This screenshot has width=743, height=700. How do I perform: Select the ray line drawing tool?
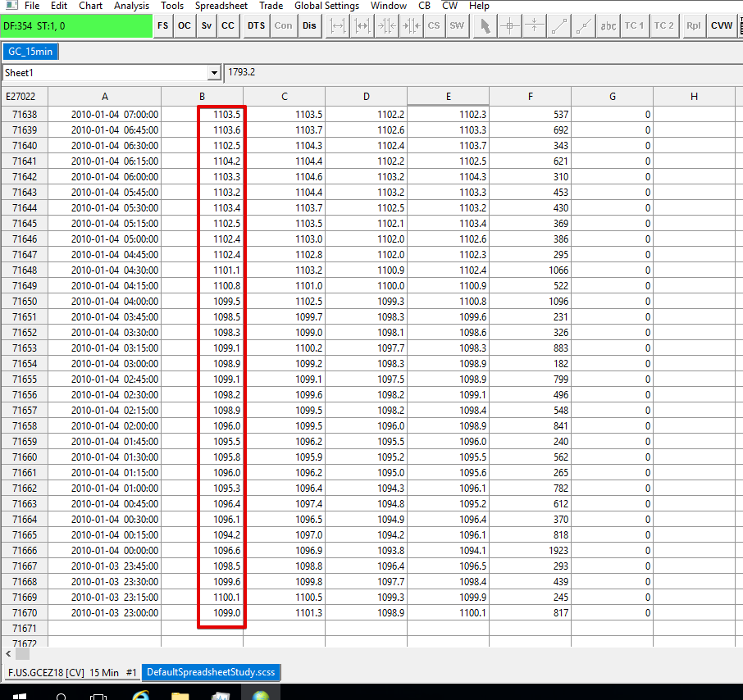click(583, 26)
